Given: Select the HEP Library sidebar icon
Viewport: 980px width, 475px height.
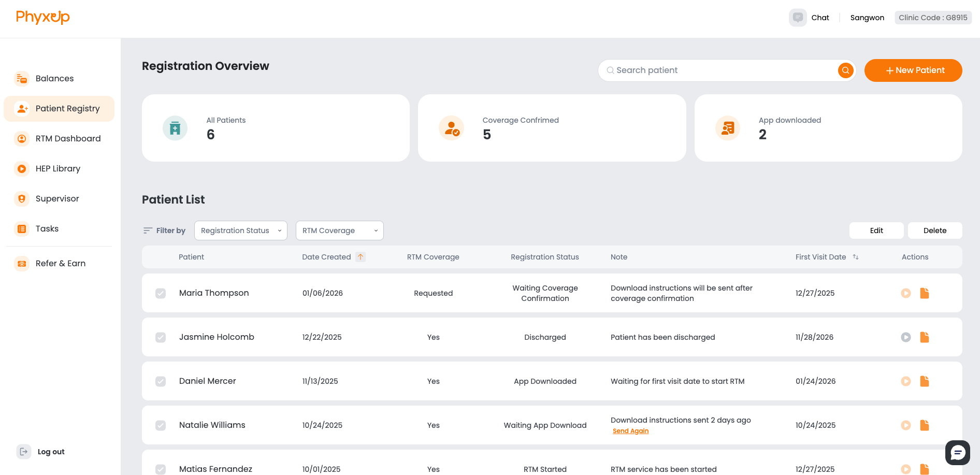Looking at the screenshot, I should pyautogui.click(x=21, y=168).
